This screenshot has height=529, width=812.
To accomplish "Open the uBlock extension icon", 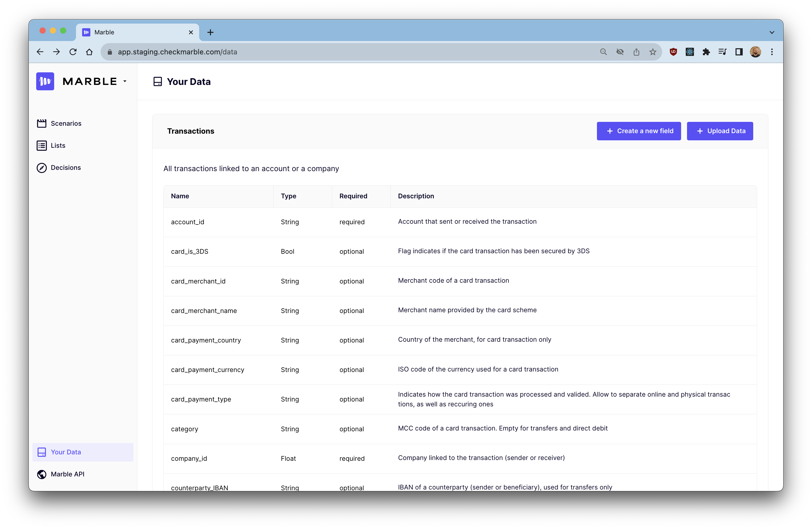I will (x=673, y=52).
